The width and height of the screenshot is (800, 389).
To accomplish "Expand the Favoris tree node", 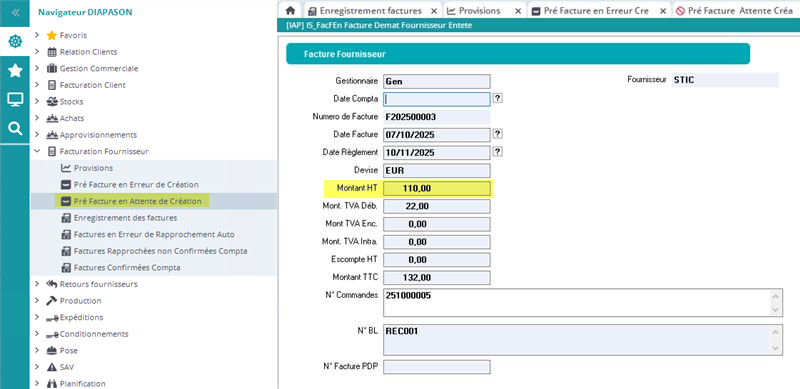I will tap(37, 35).
